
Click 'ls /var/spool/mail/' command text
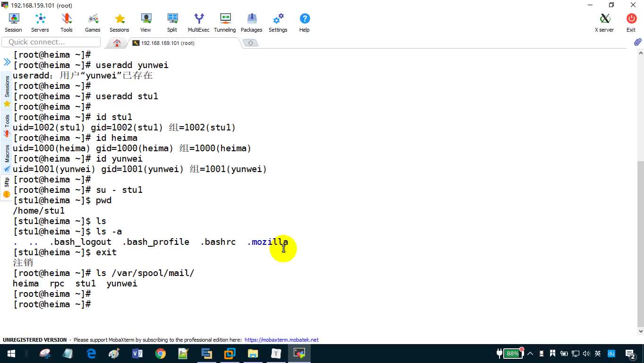[x=145, y=273]
